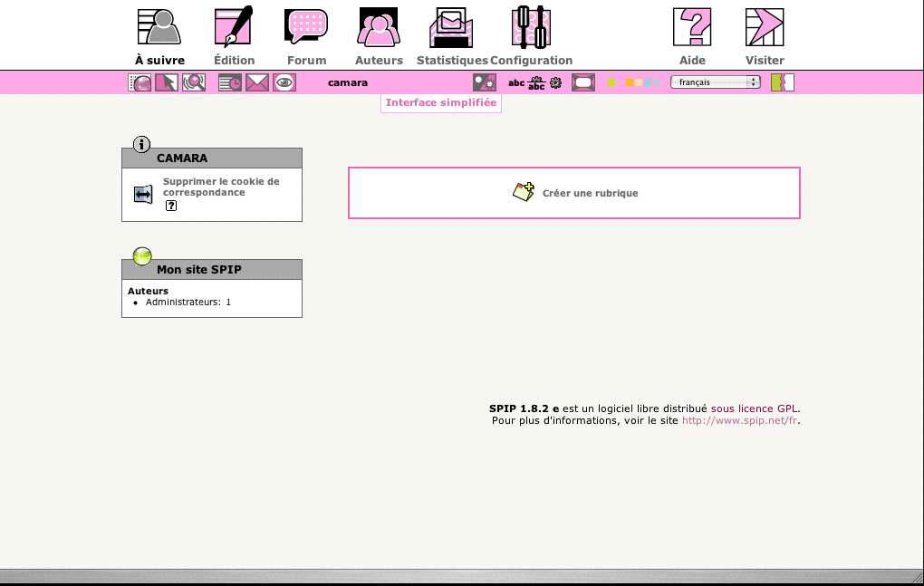Open the Auteurs people icon
Viewport: 924px width, 586px height.
379,26
